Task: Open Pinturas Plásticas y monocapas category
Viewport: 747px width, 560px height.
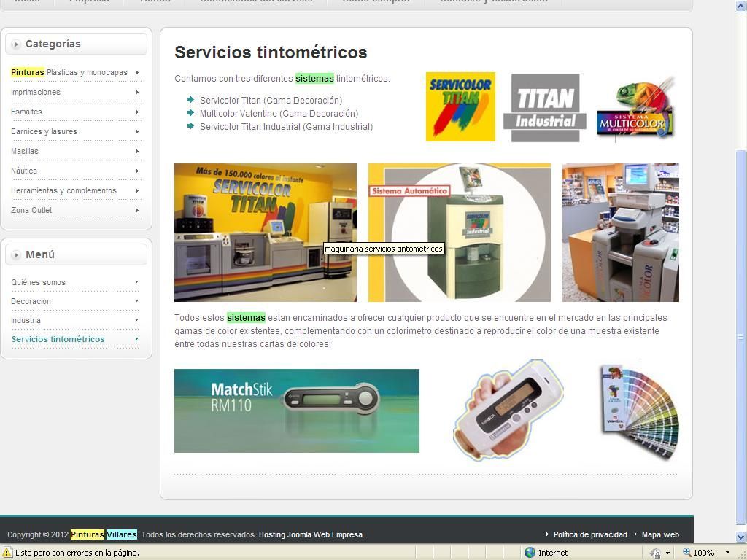Action: pos(69,72)
